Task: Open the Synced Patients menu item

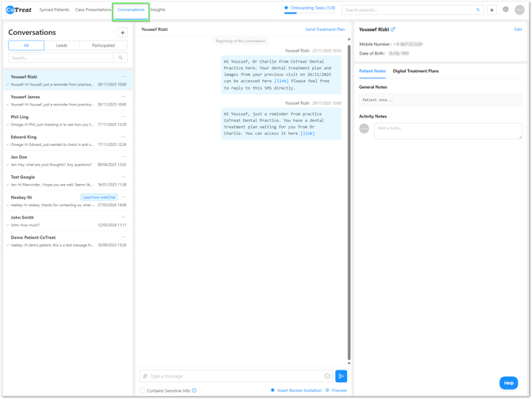Action: coord(54,10)
